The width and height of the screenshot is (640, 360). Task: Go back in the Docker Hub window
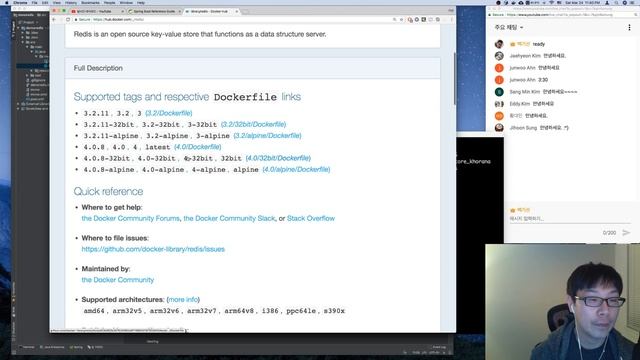[54, 19]
